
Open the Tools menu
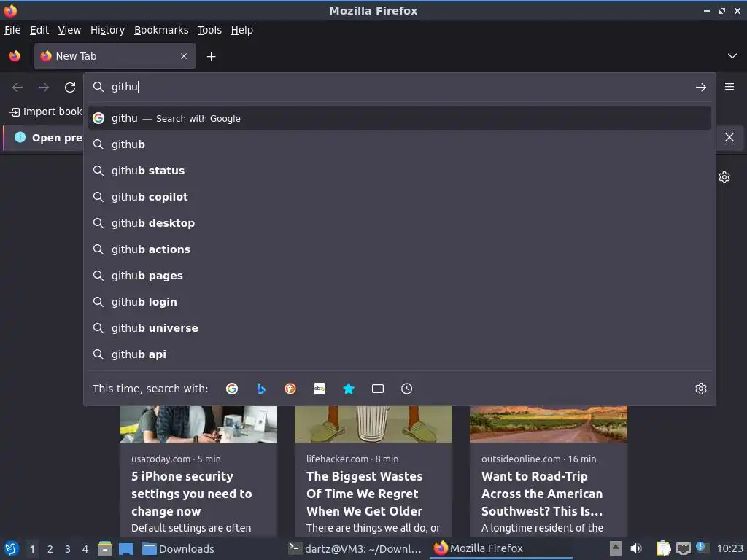pyautogui.click(x=209, y=30)
